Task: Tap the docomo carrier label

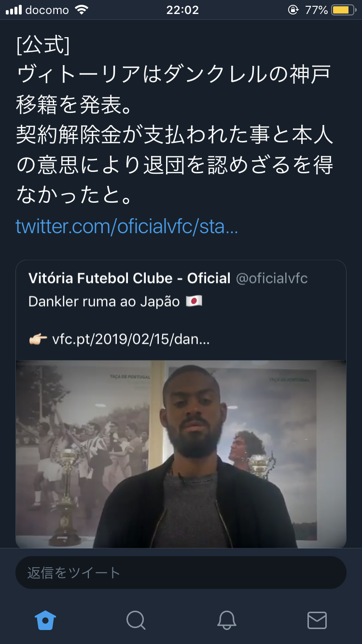Action: point(47,10)
